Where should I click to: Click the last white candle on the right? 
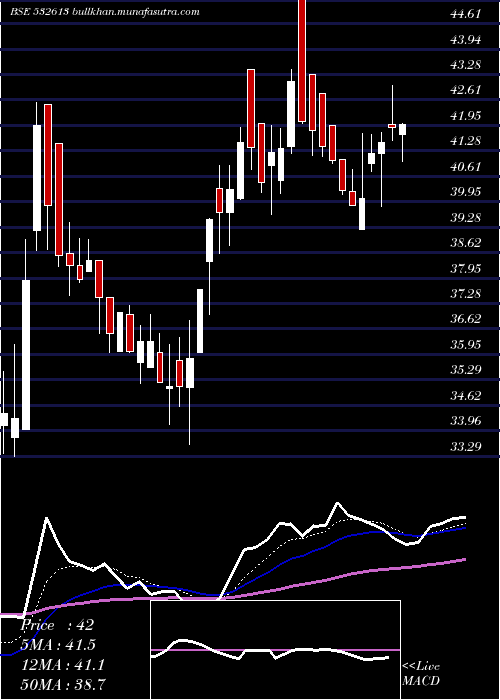click(402, 129)
